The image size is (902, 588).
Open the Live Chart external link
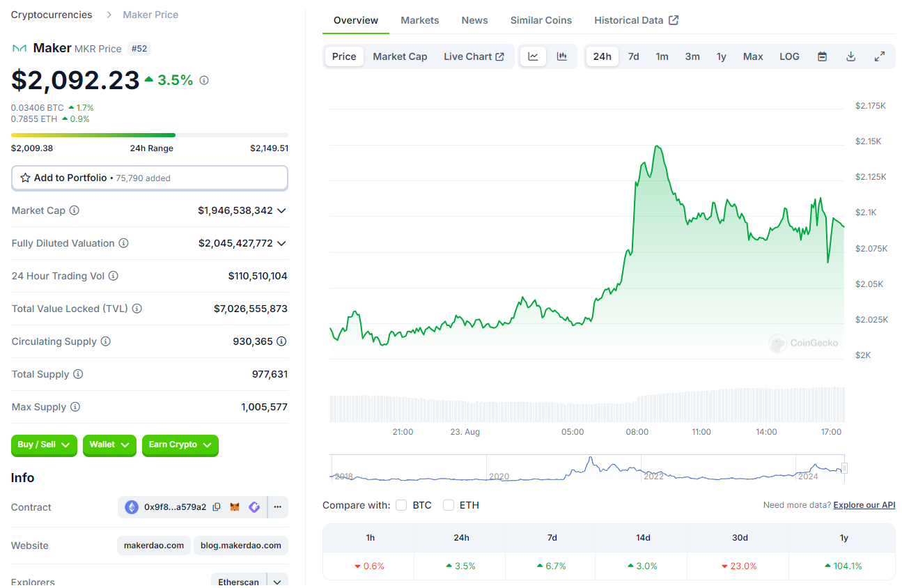pyautogui.click(x=474, y=56)
